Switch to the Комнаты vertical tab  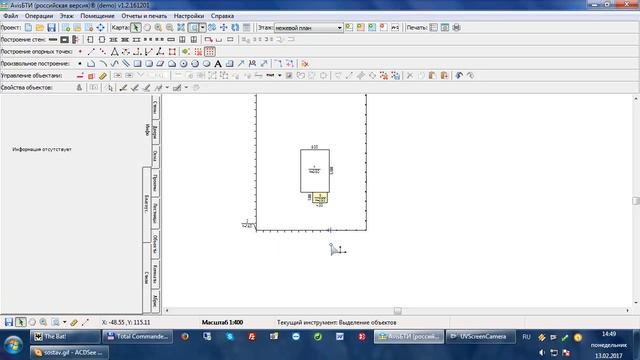[155, 274]
